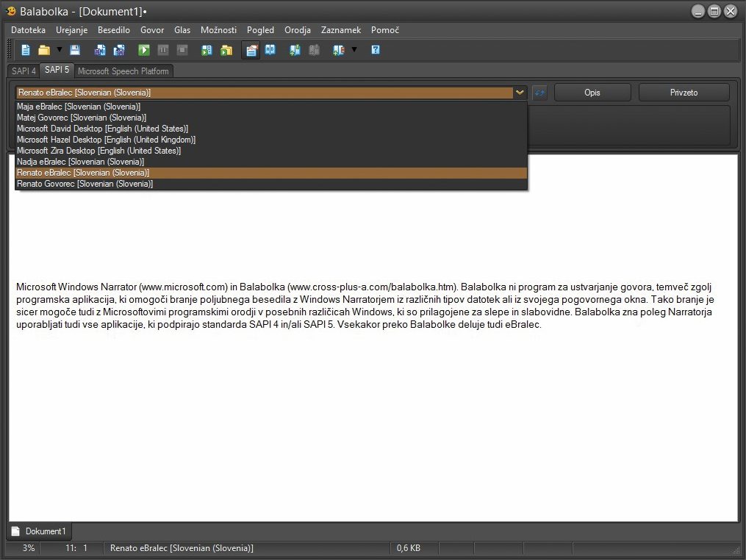
Task: Choose Nadja eBralec voice from list
Action: [x=271, y=161]
